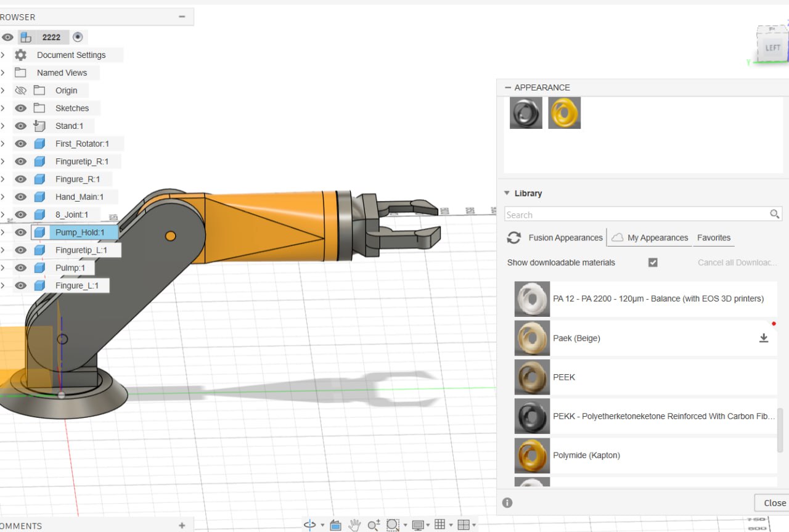Hide the Stand:1 component

(20, 126)
